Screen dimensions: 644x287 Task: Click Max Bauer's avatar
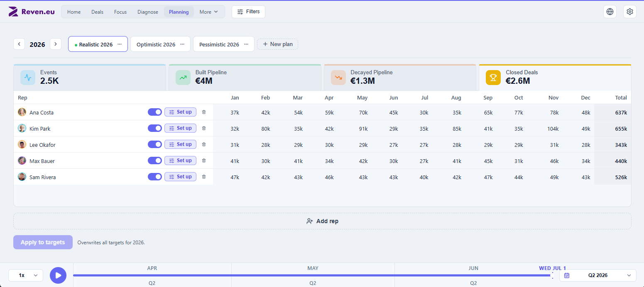coord(22,161)
